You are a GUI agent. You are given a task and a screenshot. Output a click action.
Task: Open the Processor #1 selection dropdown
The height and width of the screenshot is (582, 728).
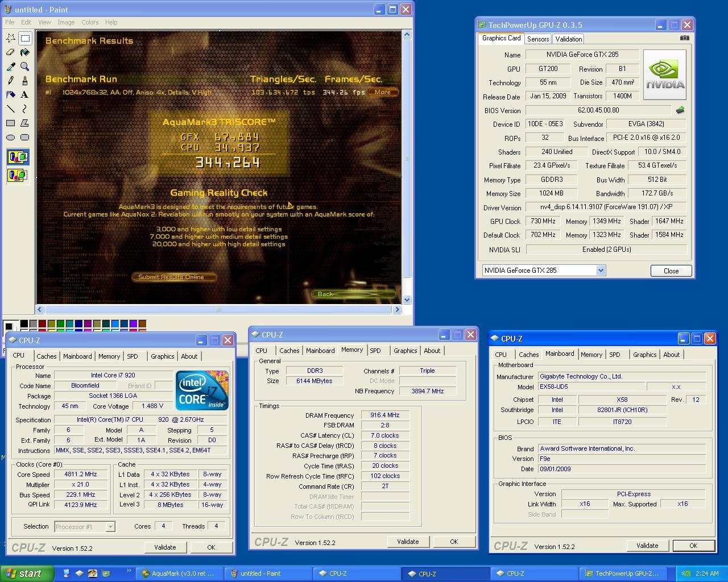(110, 527)
